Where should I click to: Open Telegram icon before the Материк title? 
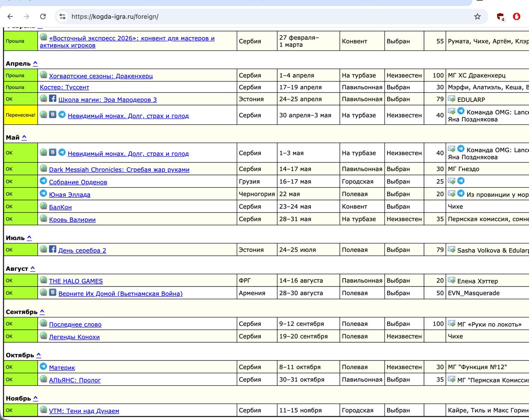pos(43,367)
